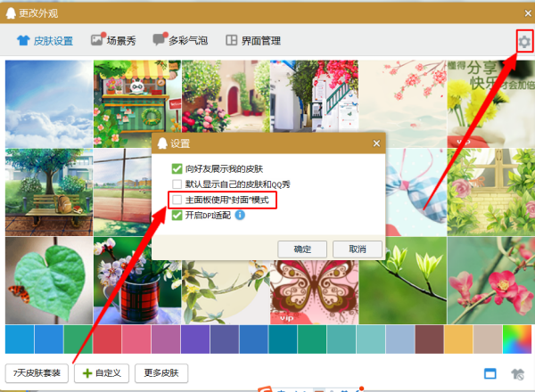
Task: Open the rainbow custom color picker
Action: click(517, 339)
